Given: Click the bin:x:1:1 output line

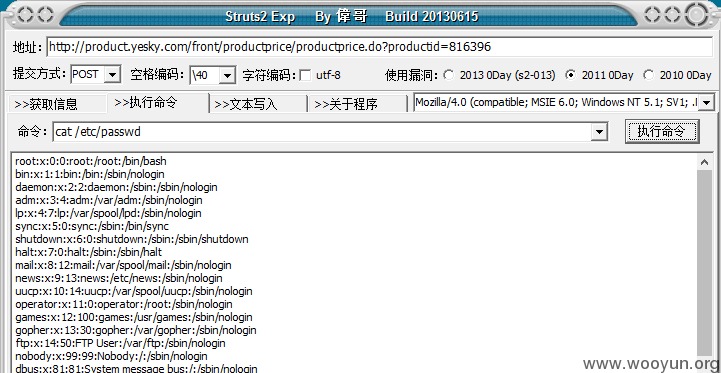Looking at the screenshot, I should click(90, 174).
